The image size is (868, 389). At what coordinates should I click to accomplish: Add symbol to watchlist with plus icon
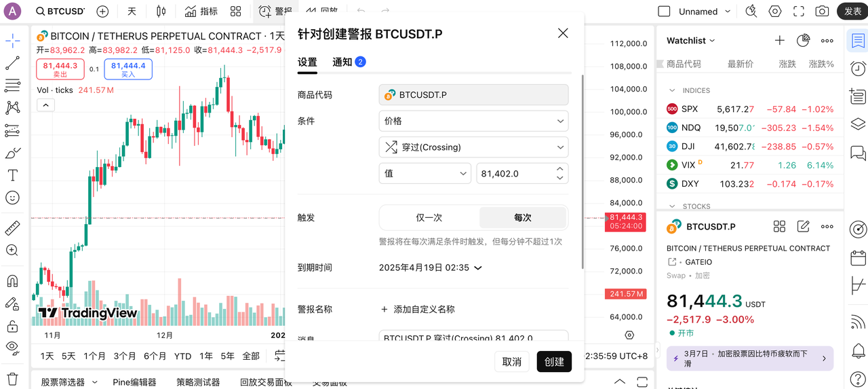780,41
